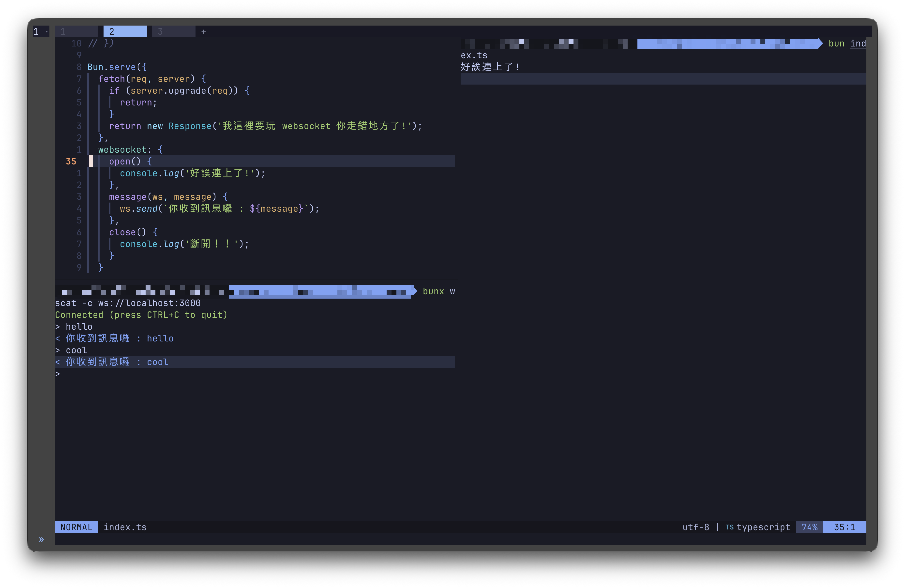Click the ws.send template string line
Viewport: 905px width, 588px height.
click(x=219, y=208)
